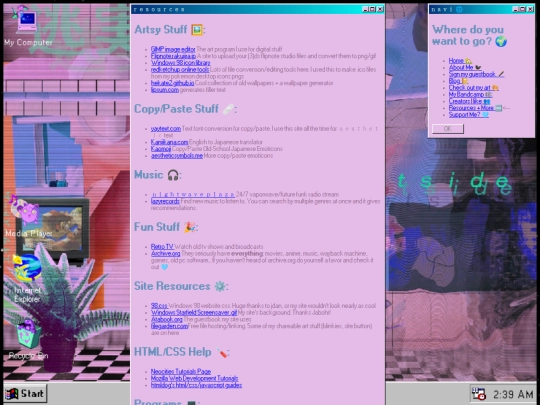
Task: Follow the Neocities Tutorials Page link
Action: (181, 372)
